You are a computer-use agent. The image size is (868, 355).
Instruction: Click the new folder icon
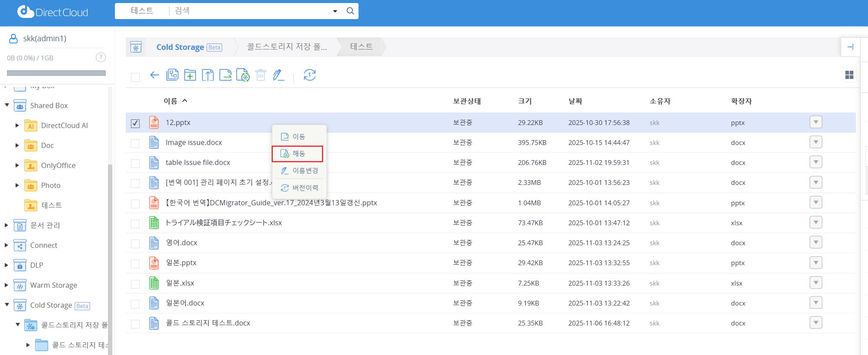[x=190, y=75]
